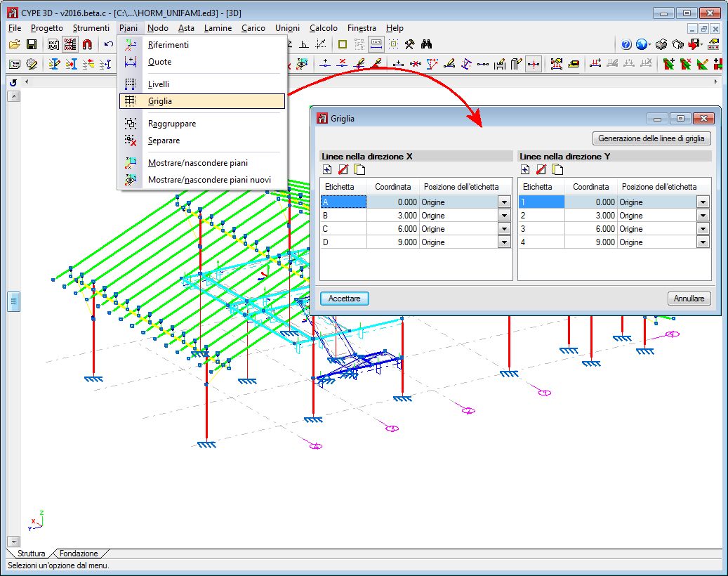Switch to the Fondazione tab
Image resolution: width=728 pixels, height=576 pixels.
[79, 554]
